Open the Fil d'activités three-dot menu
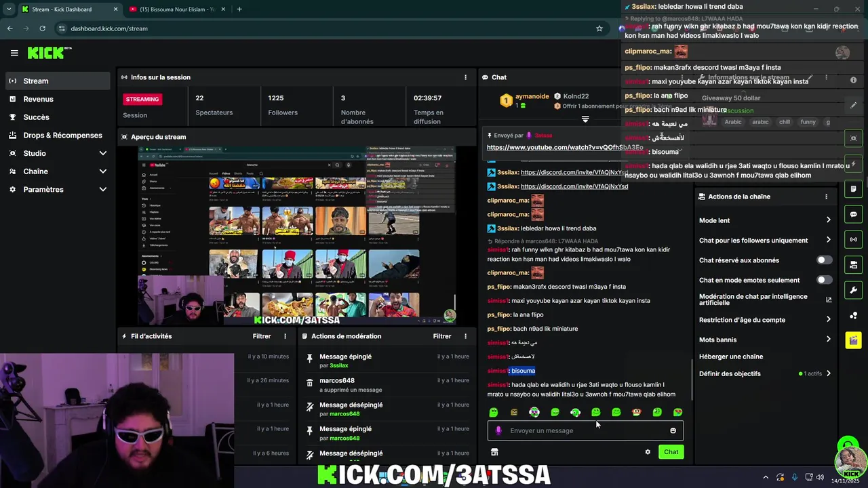868x488 pixels. [x=285, y=336]
